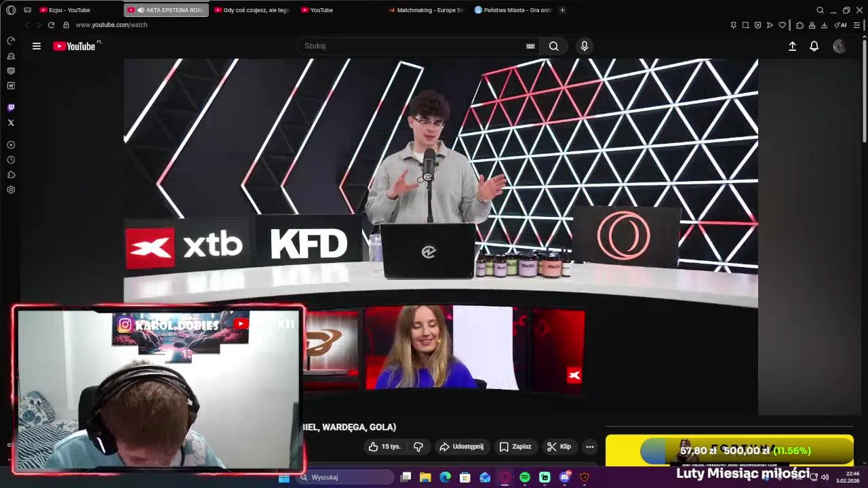Click the YouTube search magnifier button
This screenshot has width=868, height=488.
[x=554, y=46]
